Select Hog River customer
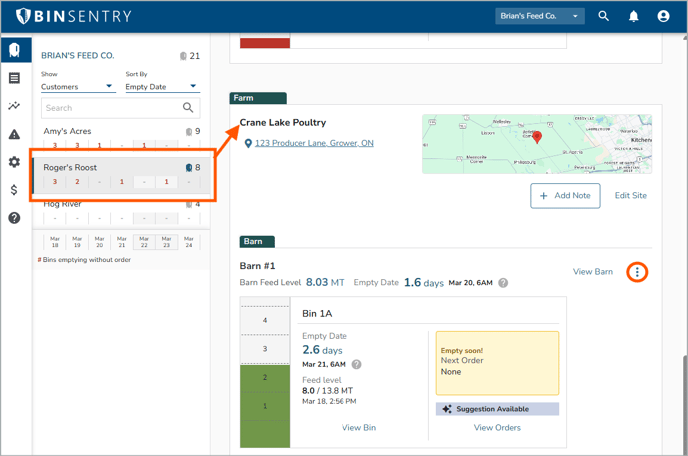The image size is (688, 456). coord(122,212)
